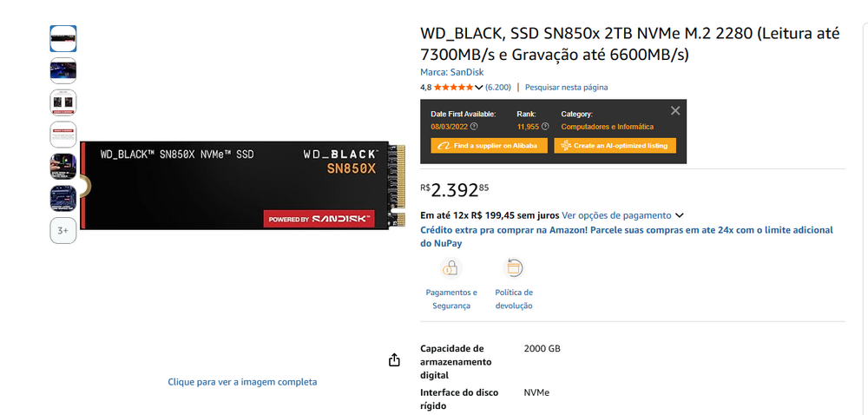The image size is (868, 415).
Task: Click Clique para ver a imagem completa
Action: click(242, 382)
